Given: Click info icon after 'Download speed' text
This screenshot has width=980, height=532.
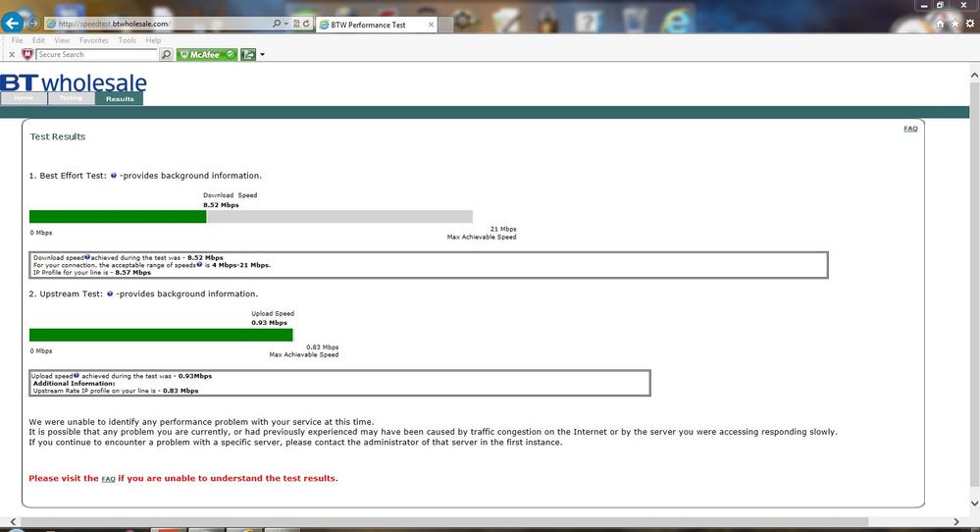Looking at the screenshot, I should [x=87, y=257].
